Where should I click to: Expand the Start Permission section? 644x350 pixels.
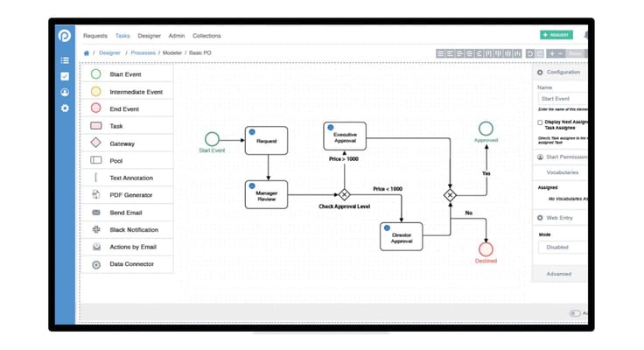click(560, 157)
